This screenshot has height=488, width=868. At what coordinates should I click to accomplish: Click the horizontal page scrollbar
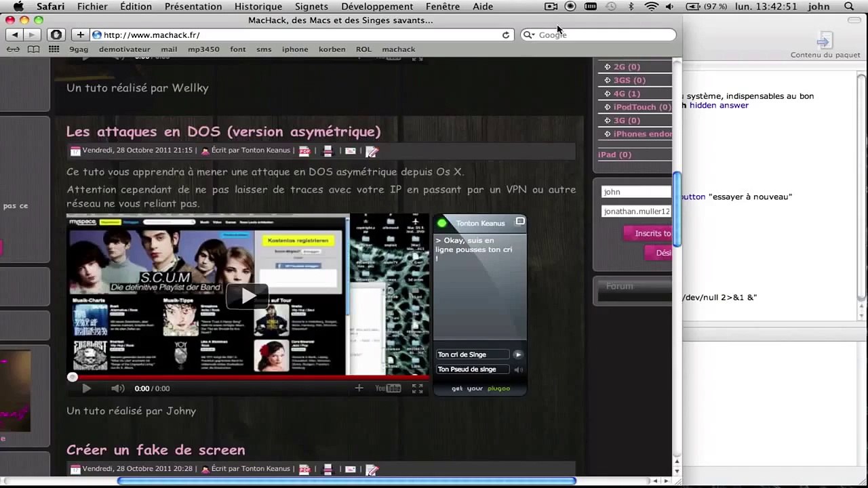(347, 481)
